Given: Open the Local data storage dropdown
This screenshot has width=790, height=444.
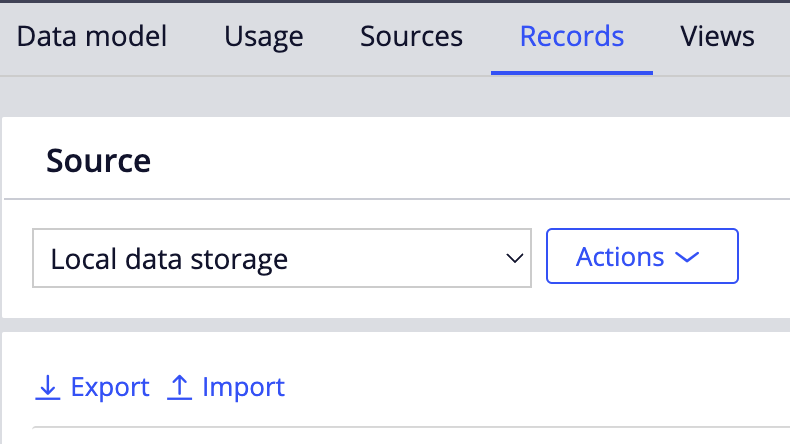Looking at the screenshot, I should [x=282, y=258].
